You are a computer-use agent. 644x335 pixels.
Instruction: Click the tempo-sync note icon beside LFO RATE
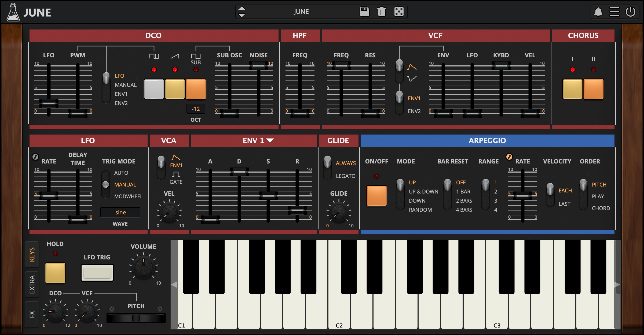tap(35, 157)
